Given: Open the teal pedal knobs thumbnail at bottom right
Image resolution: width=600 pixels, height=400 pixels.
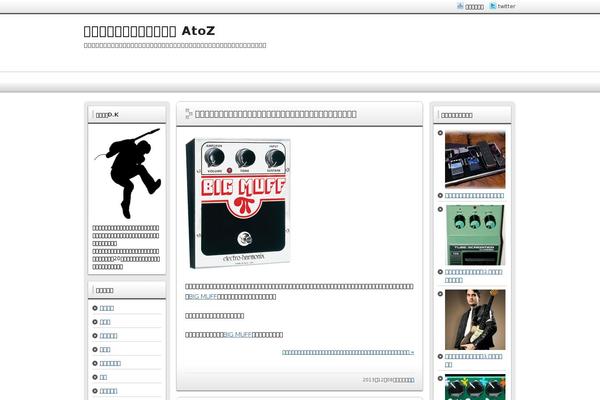Looking at the screenshot, I should click(x=475, y=387).
